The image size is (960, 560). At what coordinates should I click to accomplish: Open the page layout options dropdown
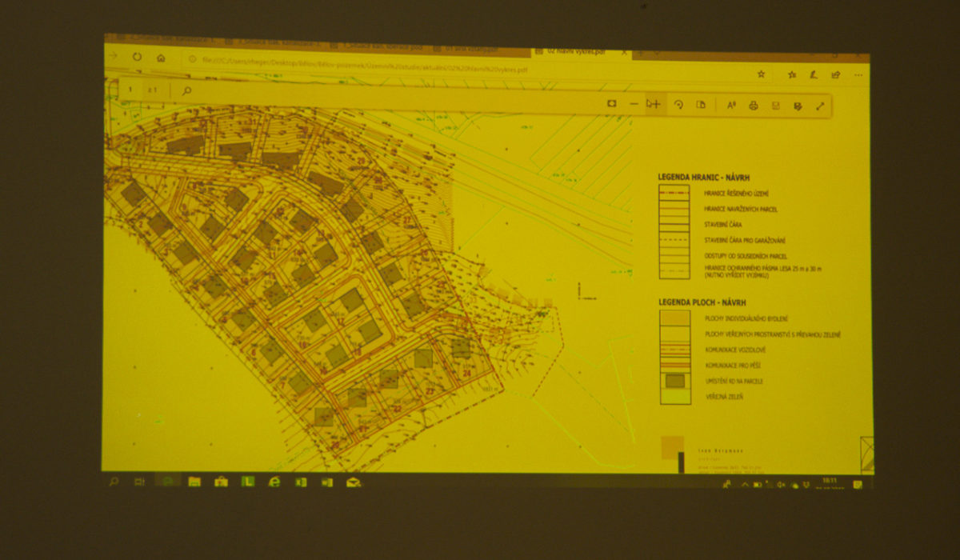(701, 105)
